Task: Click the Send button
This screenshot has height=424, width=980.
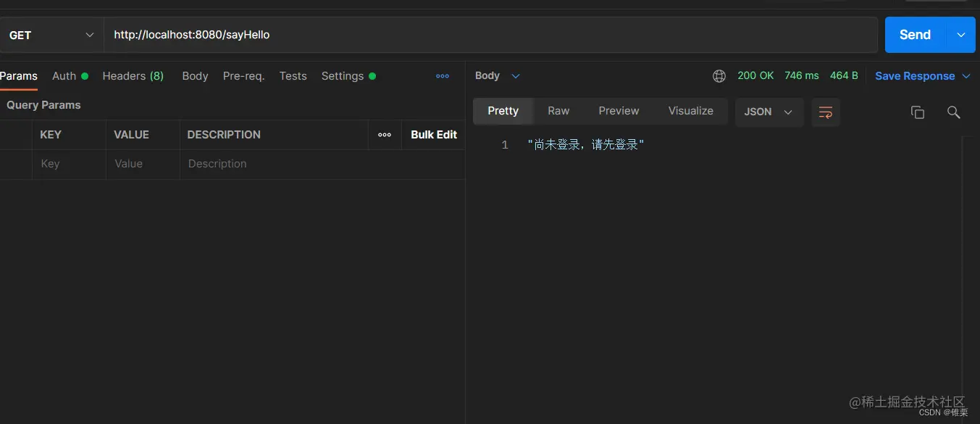Action: point(915,35)
